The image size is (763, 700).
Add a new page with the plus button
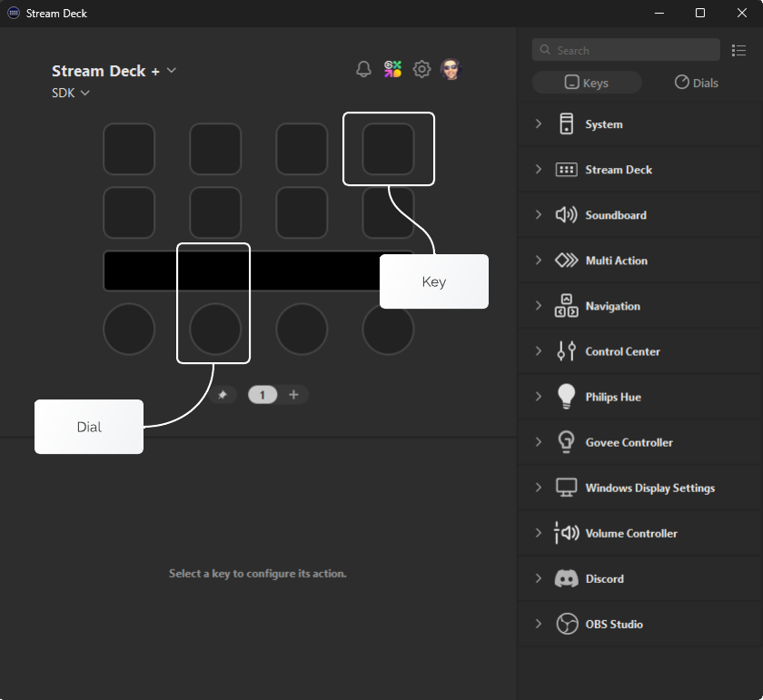click(x=292, y=394)
